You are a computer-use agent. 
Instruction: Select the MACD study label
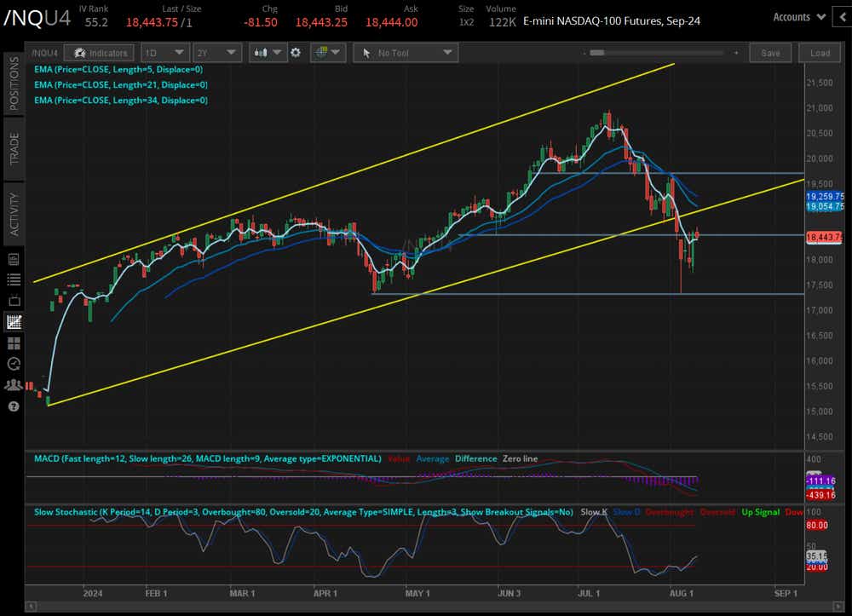click(208, 458)
